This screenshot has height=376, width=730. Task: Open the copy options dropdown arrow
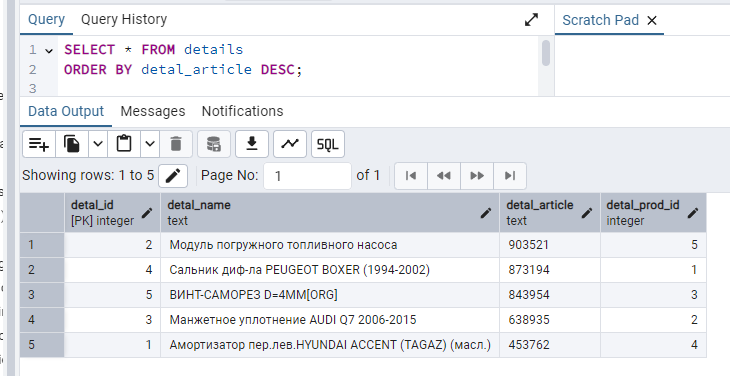pos(98,144)
